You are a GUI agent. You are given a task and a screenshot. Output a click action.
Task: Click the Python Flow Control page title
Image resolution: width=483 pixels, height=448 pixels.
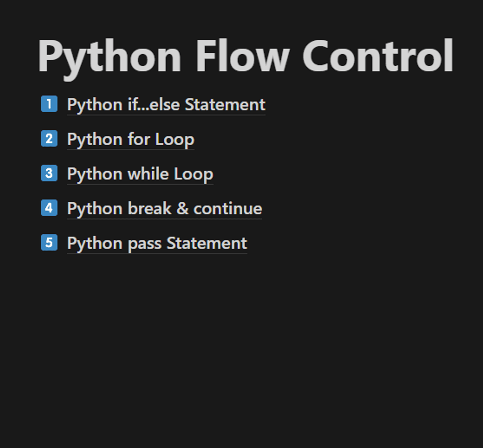pyautogui.click(x=246, y=56)
